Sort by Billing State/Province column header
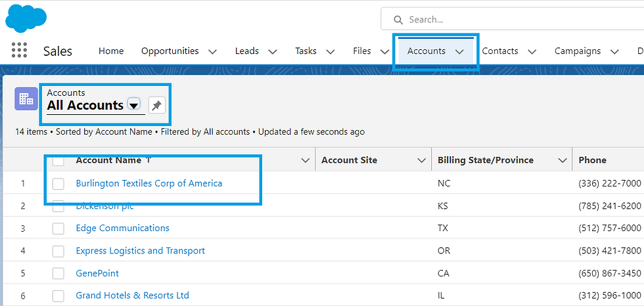The width and height of the screenshot is (644, 306). (486, 160)
